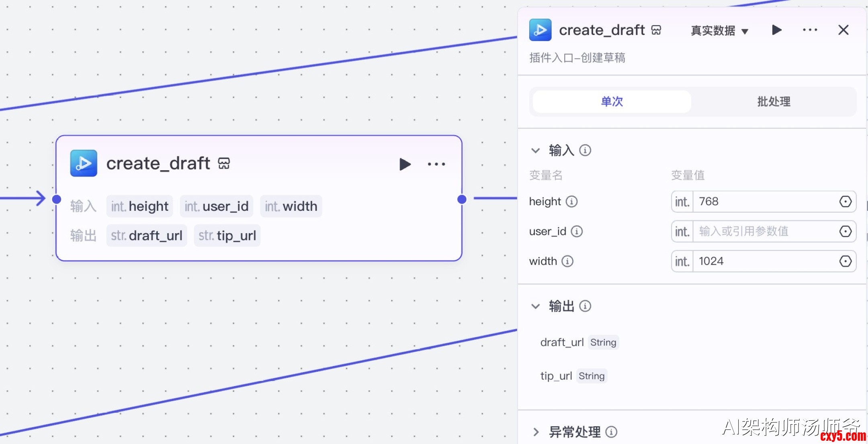868x444 pixels.
Task: Open the variable reference picker for the width field
Action: coord(845,261)
